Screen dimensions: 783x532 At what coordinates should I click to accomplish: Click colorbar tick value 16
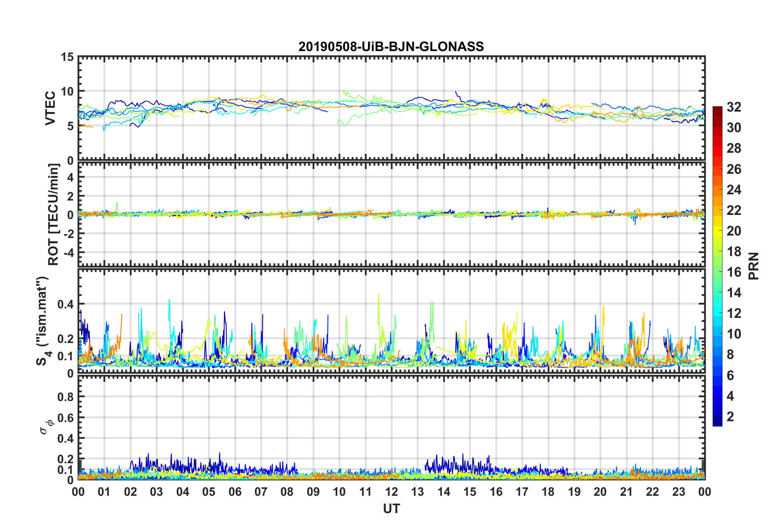[734, 272]
